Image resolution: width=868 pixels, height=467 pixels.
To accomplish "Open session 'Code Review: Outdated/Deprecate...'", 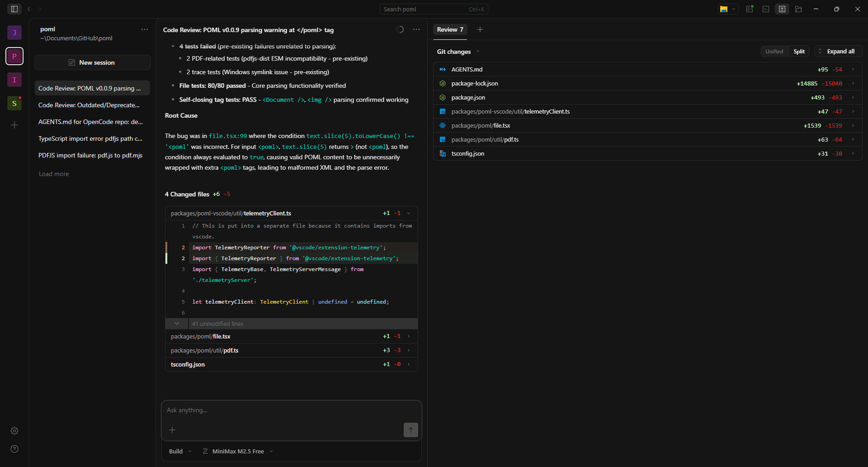I will (x=92, y=105).
